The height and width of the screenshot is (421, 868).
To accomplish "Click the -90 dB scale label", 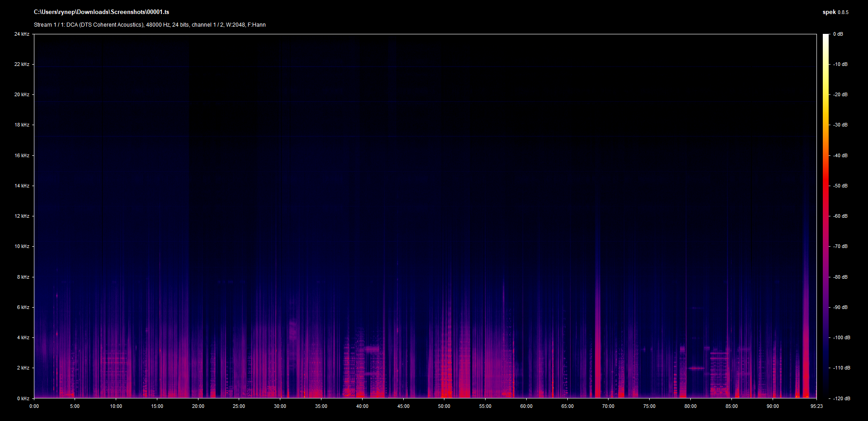I will click(x=840, y=307).
